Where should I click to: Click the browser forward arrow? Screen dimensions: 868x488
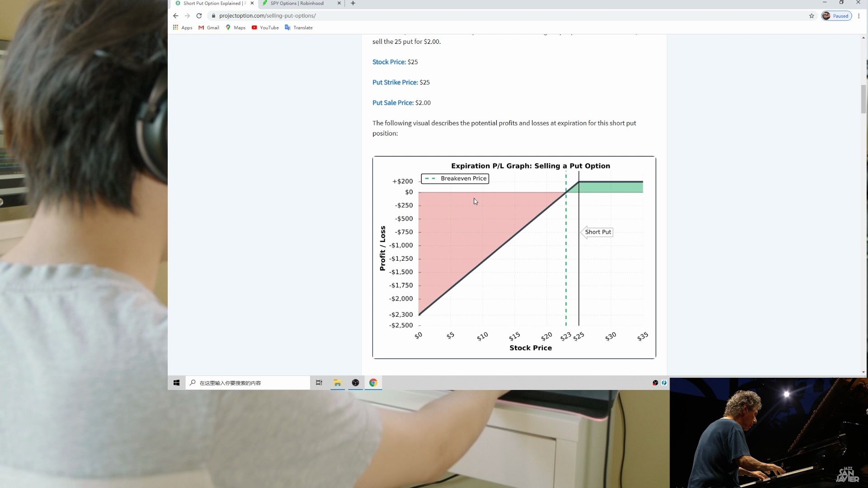tap(187, 16)
